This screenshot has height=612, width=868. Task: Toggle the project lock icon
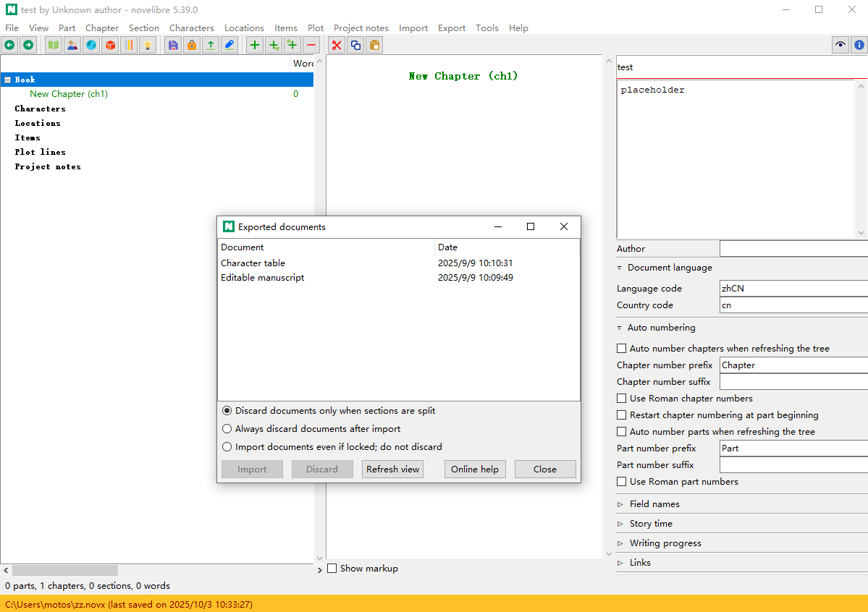(192, 46)
